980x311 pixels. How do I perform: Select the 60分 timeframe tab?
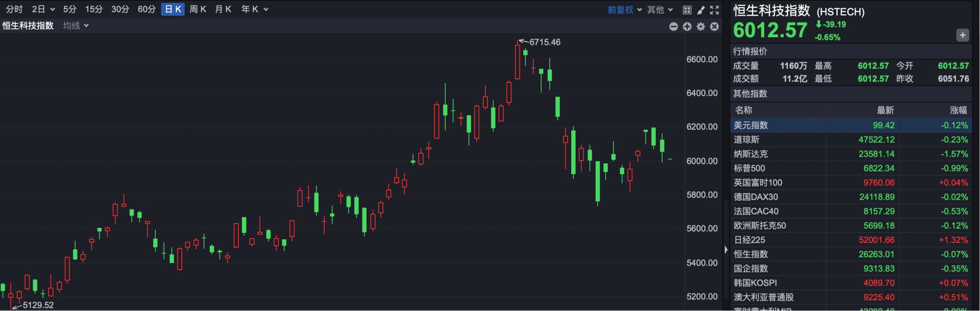[x=146, y=9]
